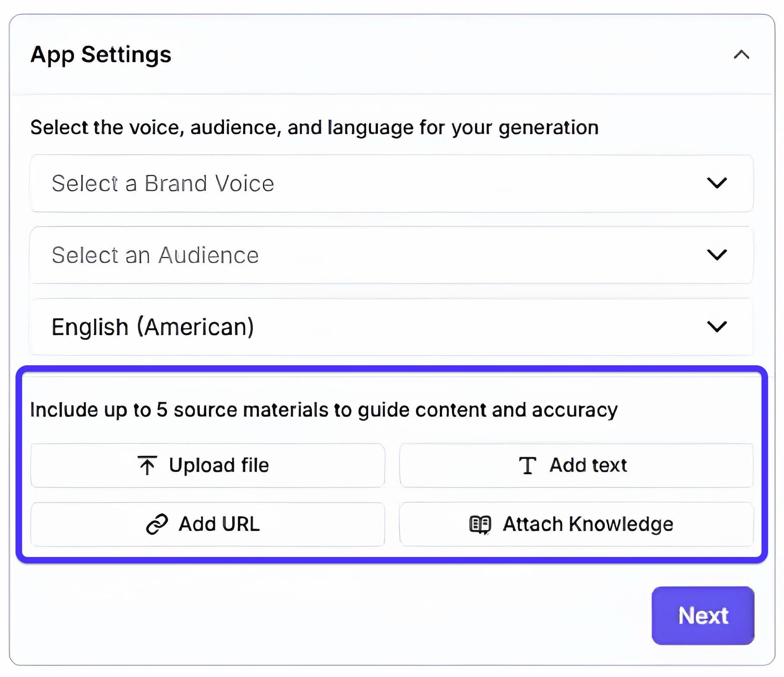784x677 pixels.
Task: Click the App Settings header bar area
Action: (x=432, y=55)
